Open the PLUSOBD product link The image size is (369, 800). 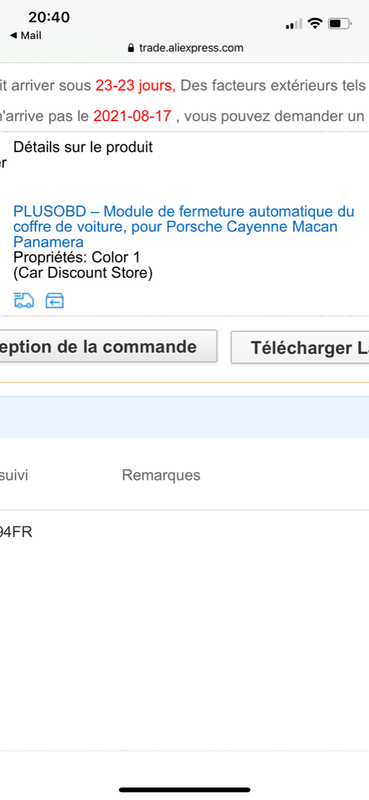(184, 226)
